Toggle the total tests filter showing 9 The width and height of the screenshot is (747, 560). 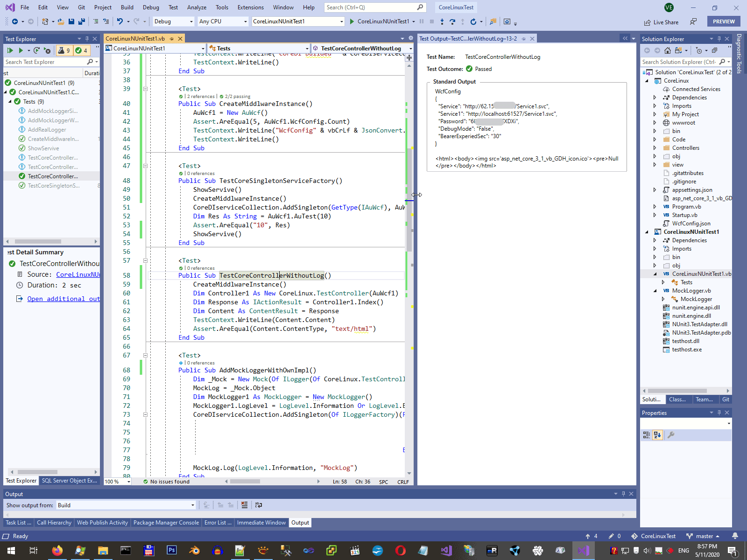tap(64, 50)
